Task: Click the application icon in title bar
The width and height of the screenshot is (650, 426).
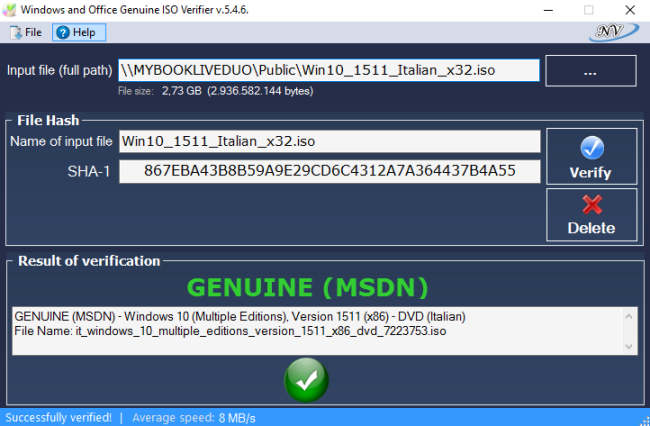Action: (9, 10)
